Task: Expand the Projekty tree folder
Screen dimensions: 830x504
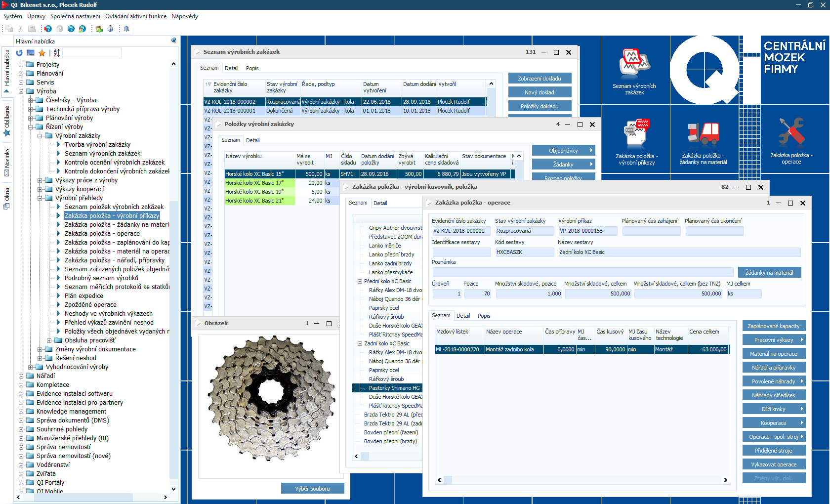Action: 21,65
